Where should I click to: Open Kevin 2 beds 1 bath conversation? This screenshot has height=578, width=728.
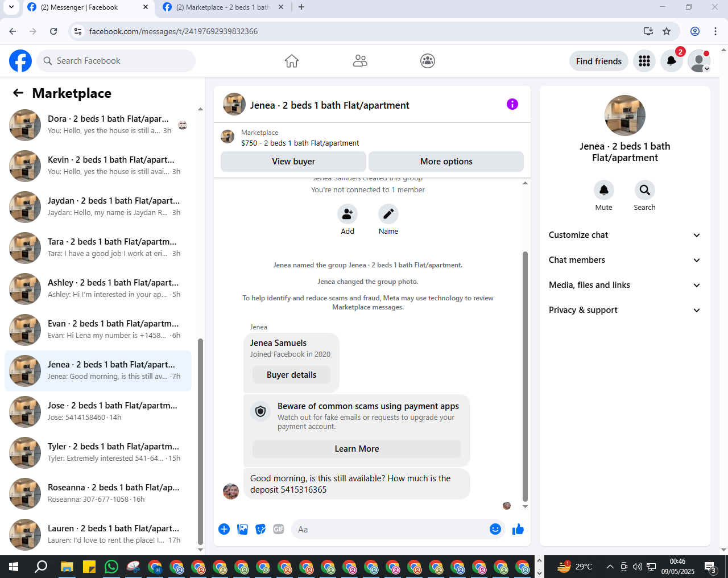98,166
